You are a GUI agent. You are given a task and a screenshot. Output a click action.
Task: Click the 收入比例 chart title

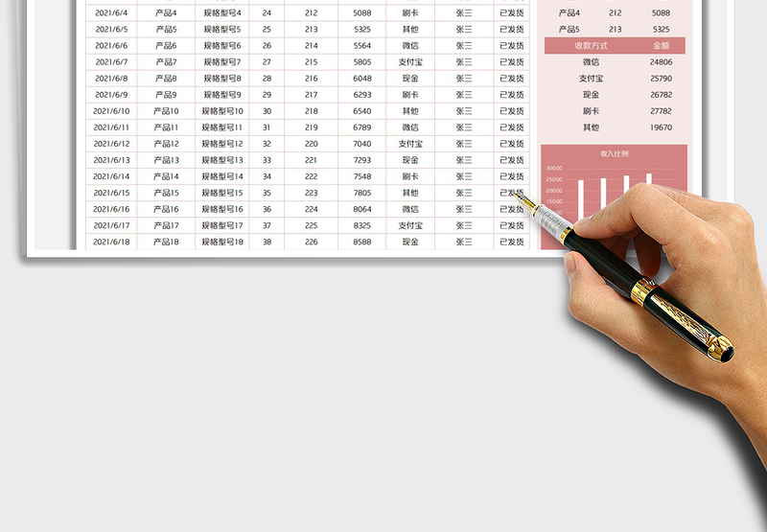pos(615,153)
